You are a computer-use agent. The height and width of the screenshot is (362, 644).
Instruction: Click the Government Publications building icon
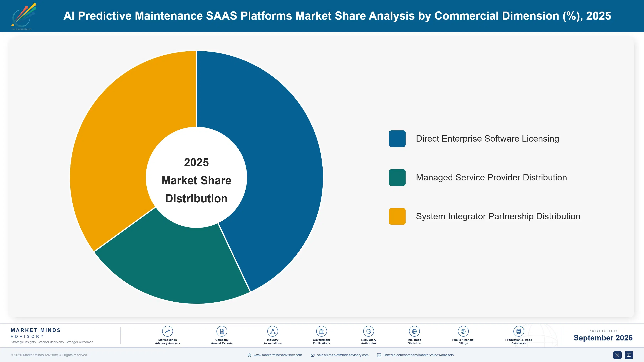pyautogui.click(x=321, y=331)
